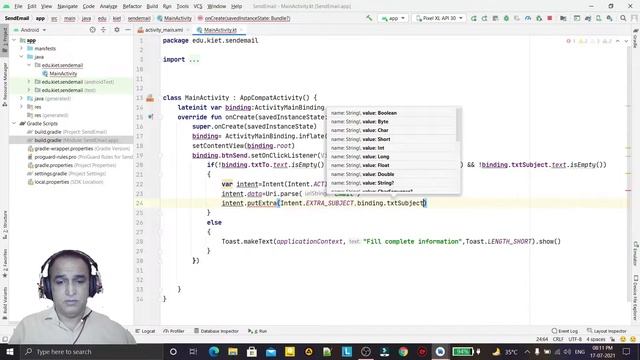Open the Resource Manager side tab
Screen dimensions: 640x360
(x=4, y=84)
